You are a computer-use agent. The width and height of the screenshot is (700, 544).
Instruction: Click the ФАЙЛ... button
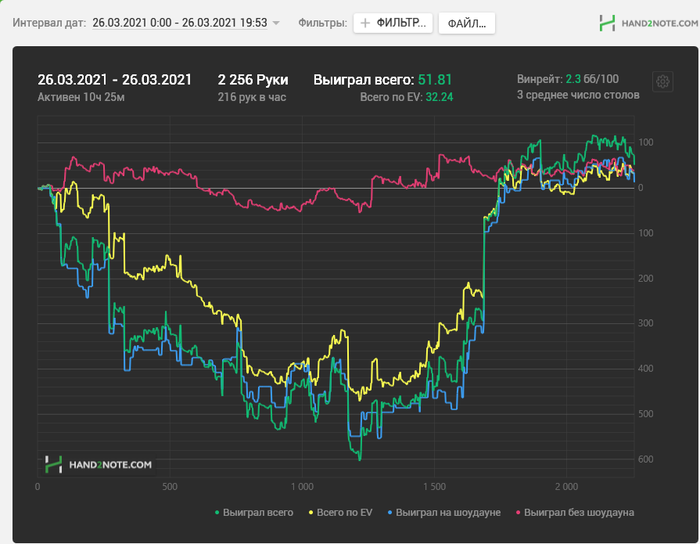[x=467, y=23]
